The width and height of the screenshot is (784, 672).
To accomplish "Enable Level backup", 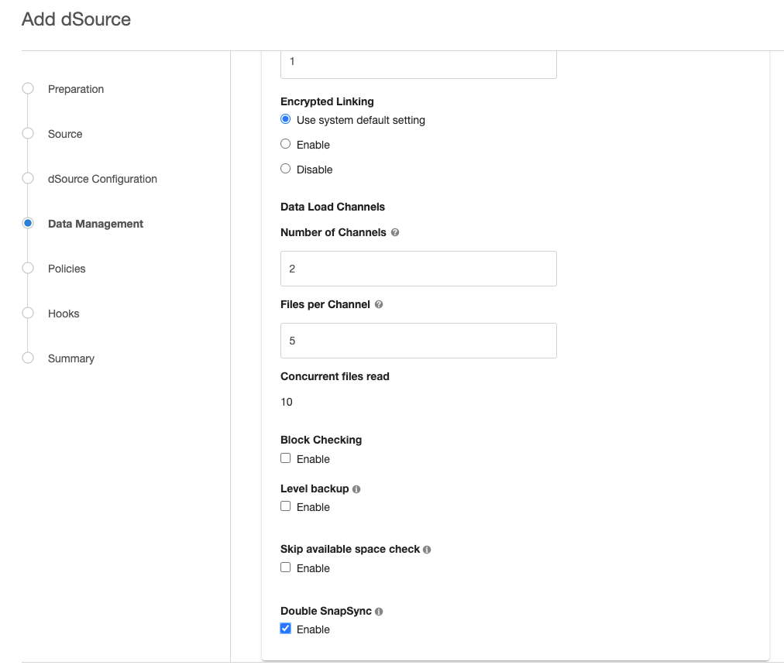I will (285, 506).
